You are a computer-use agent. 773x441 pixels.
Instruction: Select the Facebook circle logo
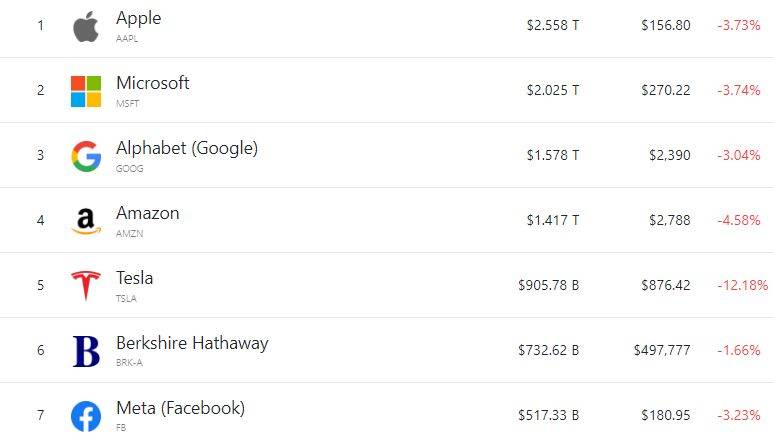coord(86,416)
